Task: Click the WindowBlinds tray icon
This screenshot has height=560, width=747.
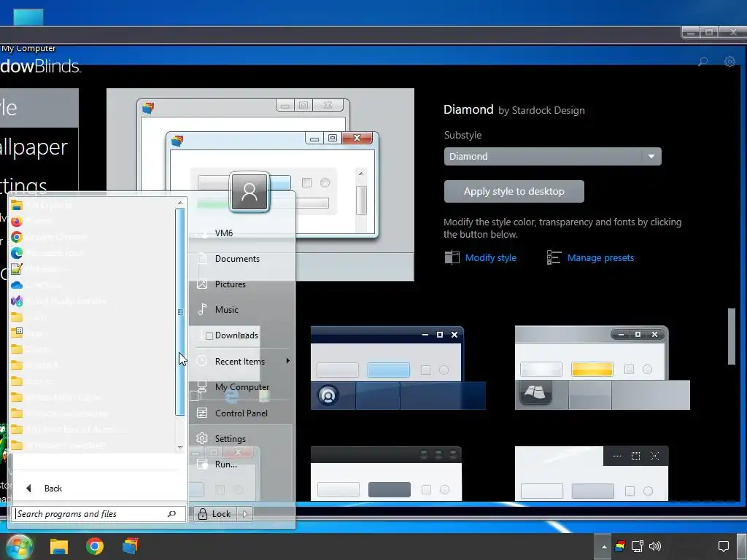Action: pos(620,546)
